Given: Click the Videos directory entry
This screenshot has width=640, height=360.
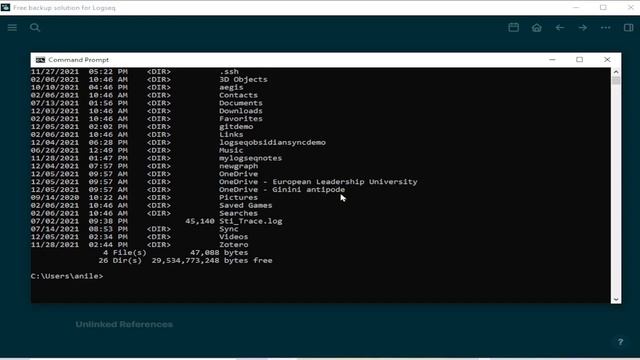Looking at the screenshot, I should coord(233,237).
